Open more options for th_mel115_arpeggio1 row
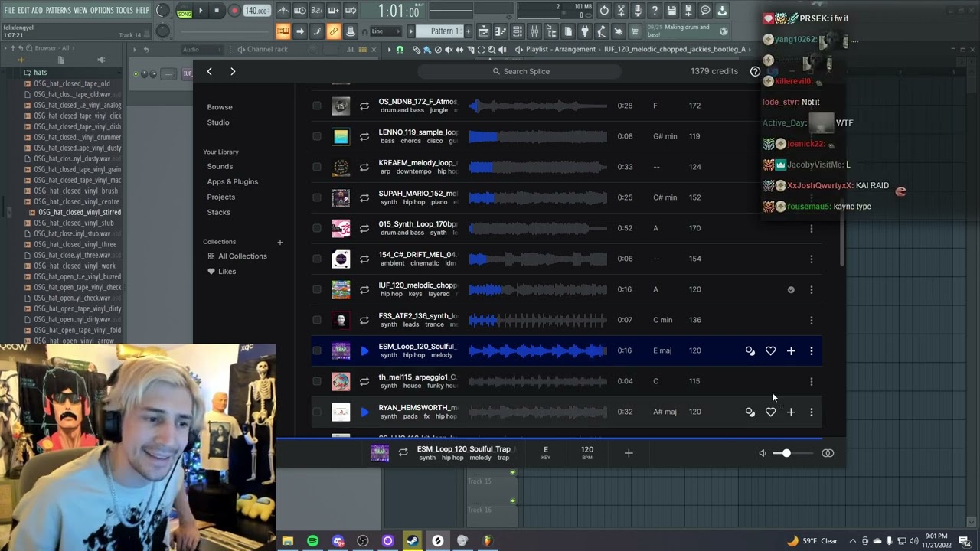Screen dimensions: 980x551 point(812,381)
